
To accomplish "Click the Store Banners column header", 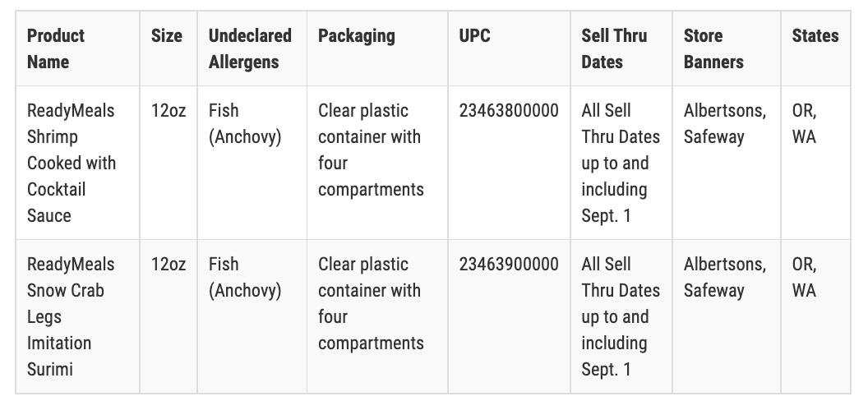I will [713, 48].
